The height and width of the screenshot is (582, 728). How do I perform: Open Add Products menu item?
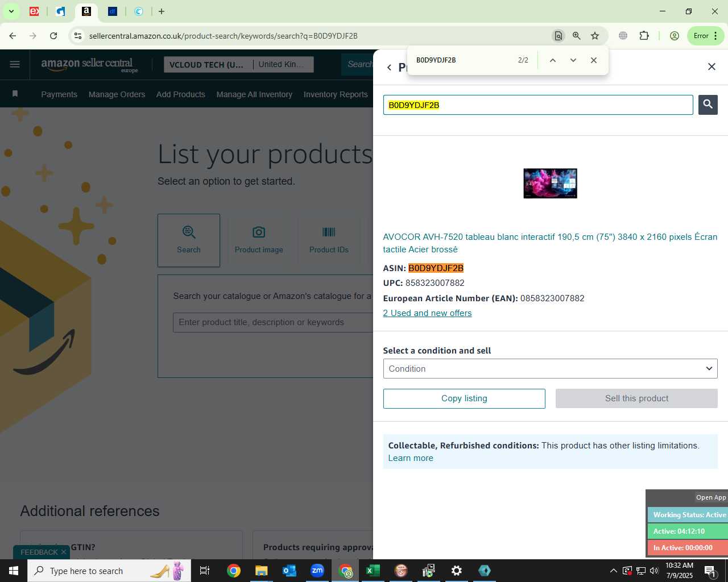(x=181, y=94)
